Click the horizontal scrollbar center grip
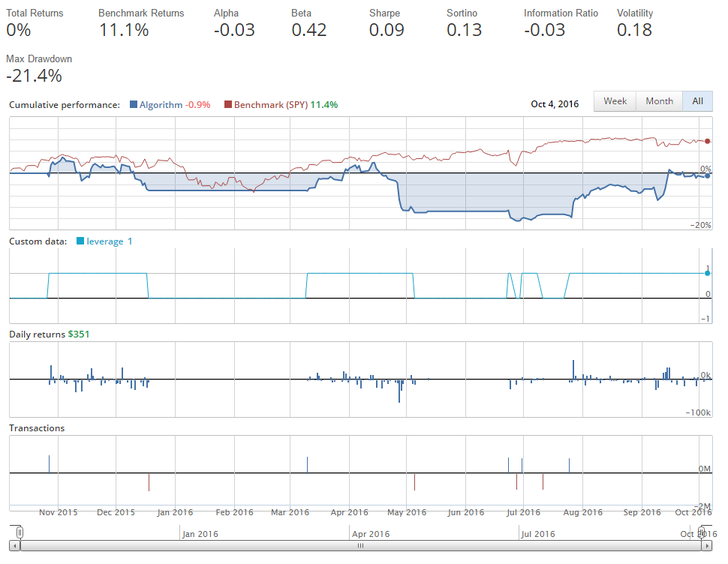Screen dimensions: 728x564 pos(361,547)
